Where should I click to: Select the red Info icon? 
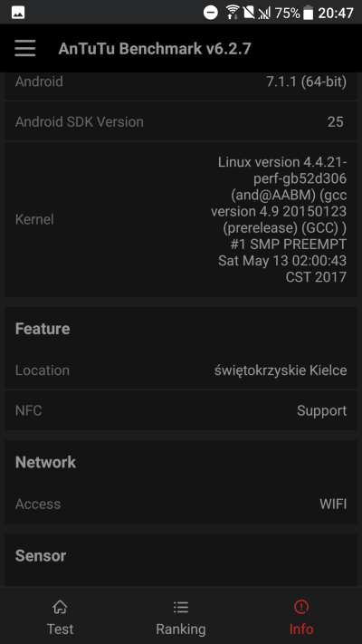[301, 606]
